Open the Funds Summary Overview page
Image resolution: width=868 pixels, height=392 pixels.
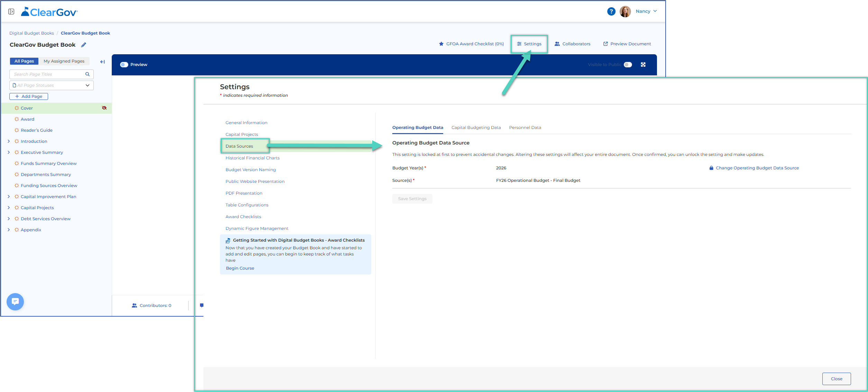click(48, 164)
